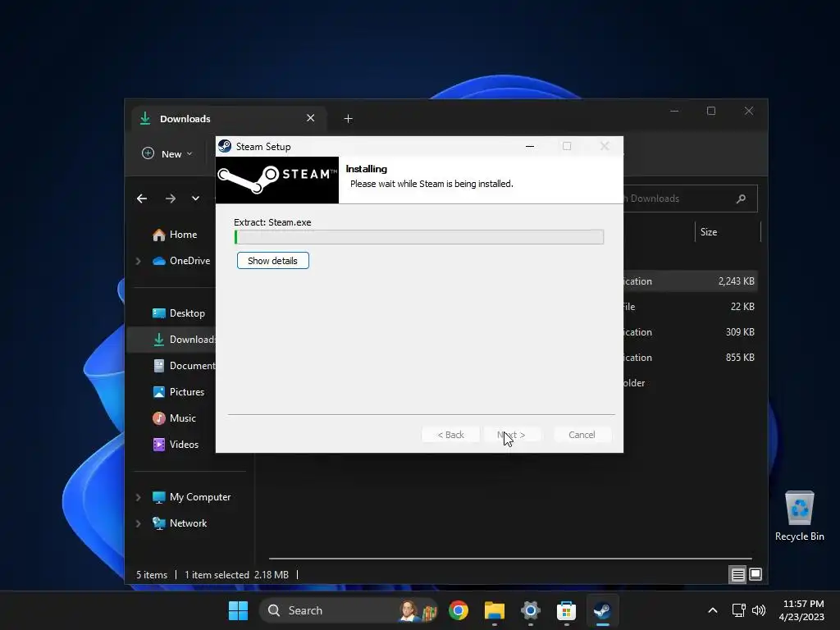This screenshot has width=840, height=630.
Task: Click the Documents page icon in the sidebar
Action: (x=158, y=366)
